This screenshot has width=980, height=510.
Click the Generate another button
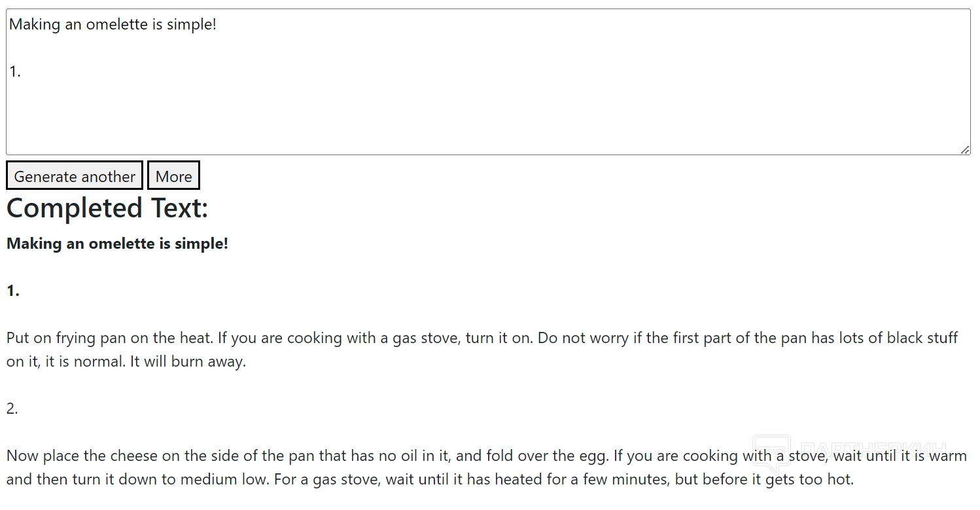tap(75, 176)
